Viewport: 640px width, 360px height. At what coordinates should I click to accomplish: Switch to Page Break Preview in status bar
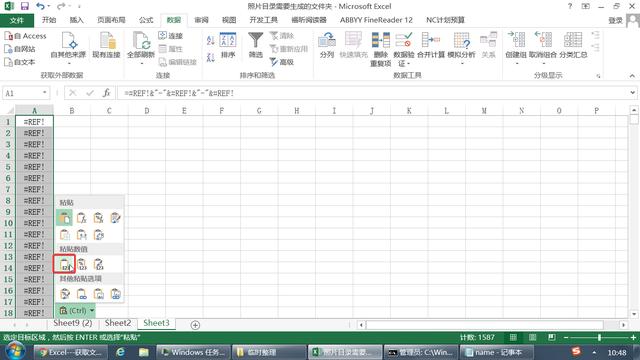pyautogui.click(x=551, y=338)
